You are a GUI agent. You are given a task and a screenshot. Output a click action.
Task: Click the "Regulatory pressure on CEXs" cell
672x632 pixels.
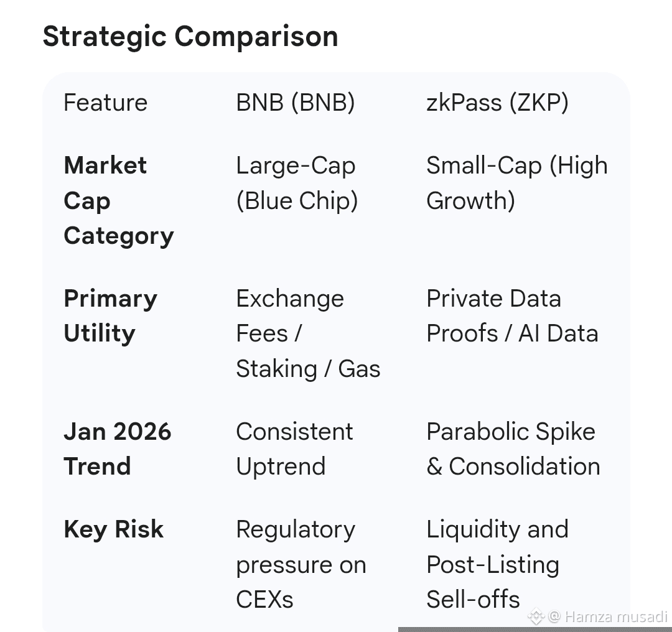coord(301,564)
